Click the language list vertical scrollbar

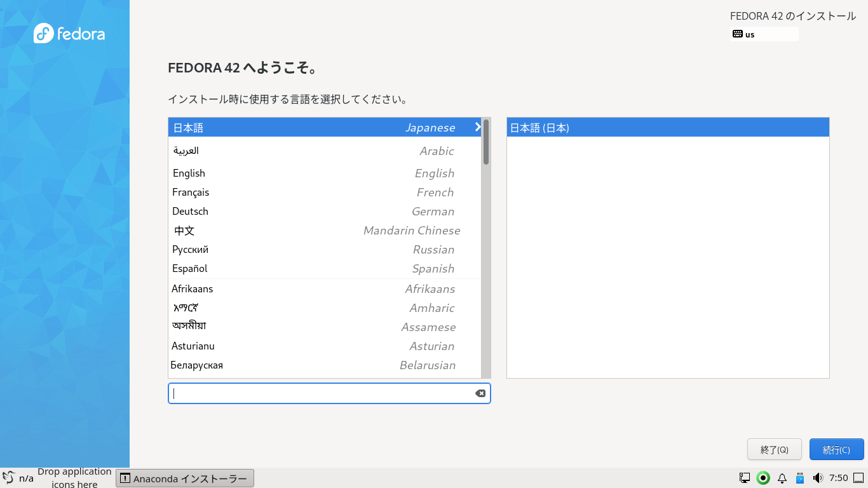coord(486,248)
